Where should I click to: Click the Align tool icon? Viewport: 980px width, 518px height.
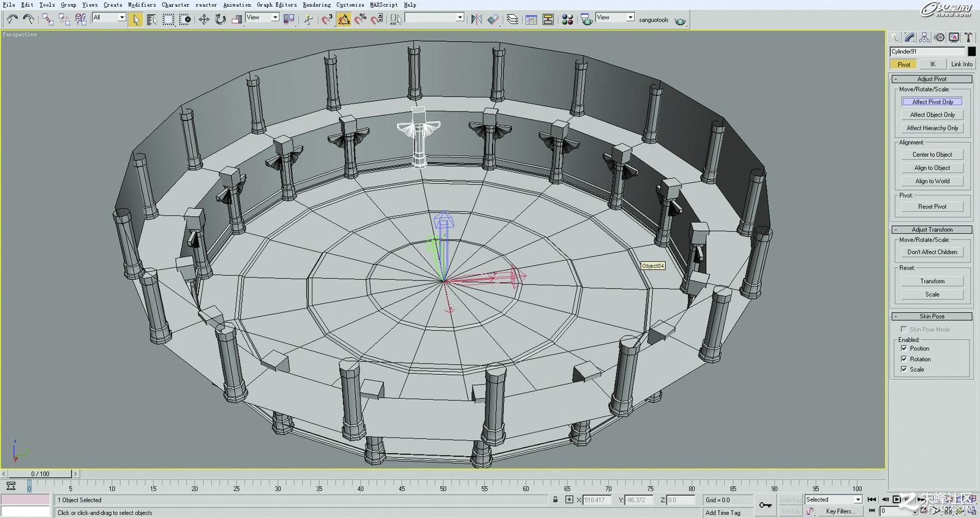click(x=493, y=20)
